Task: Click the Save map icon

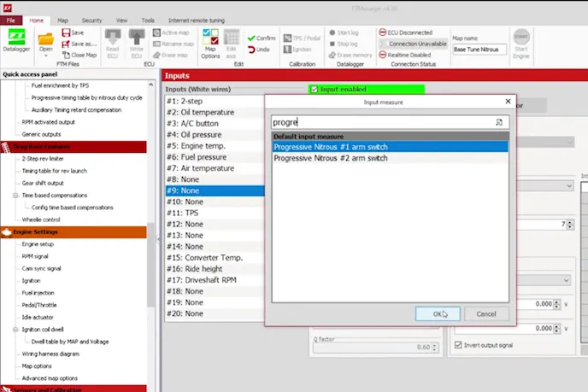Action: click(x=65, y=32)
